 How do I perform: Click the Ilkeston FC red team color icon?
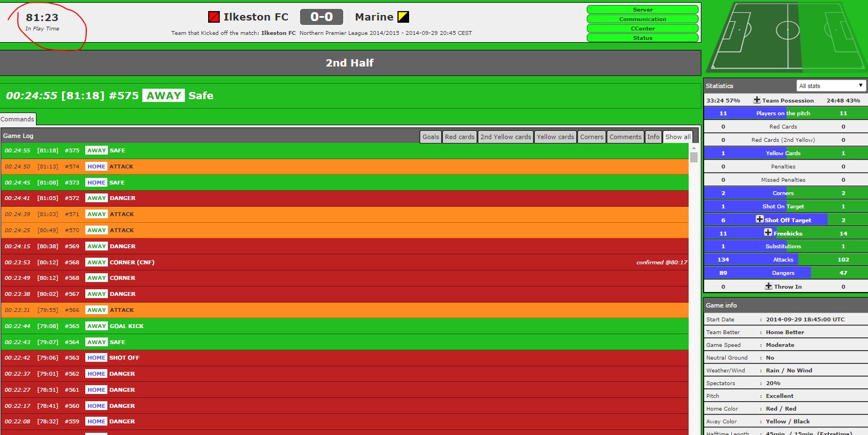(214, 17)
